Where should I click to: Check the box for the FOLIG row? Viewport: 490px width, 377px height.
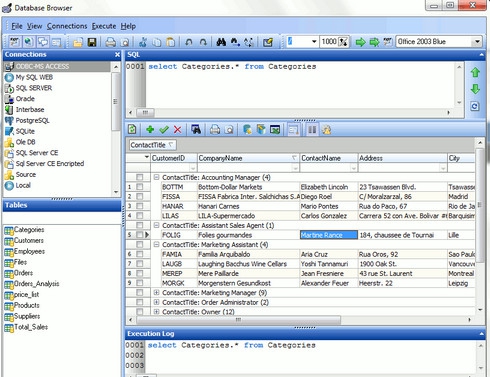click(x=140, y=235)
